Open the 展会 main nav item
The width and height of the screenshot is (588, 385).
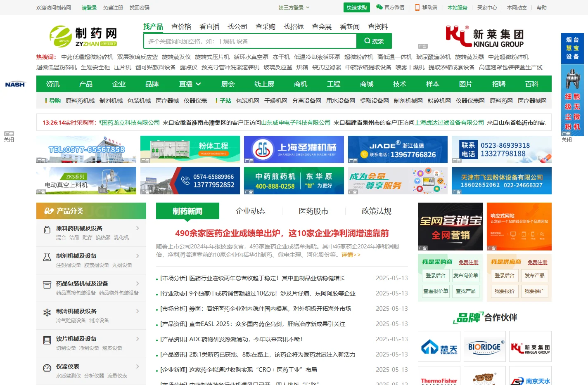tap(228, 84)
